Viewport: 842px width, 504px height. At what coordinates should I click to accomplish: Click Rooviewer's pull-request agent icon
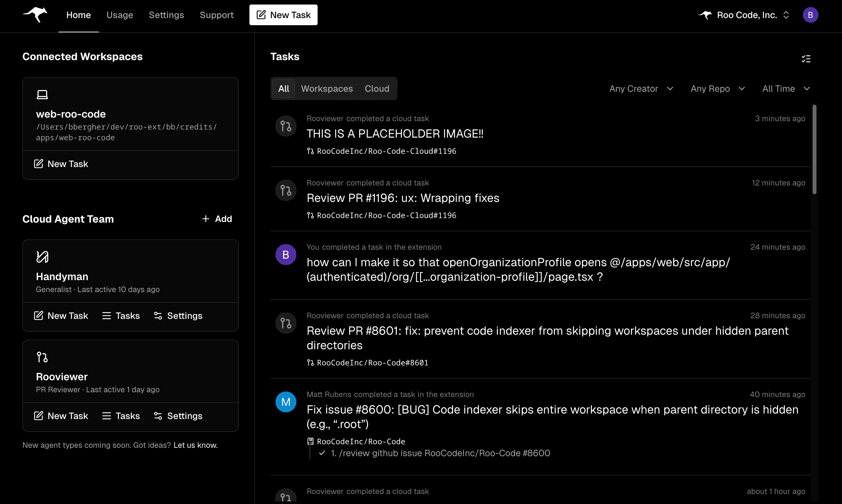coord(42,357)
